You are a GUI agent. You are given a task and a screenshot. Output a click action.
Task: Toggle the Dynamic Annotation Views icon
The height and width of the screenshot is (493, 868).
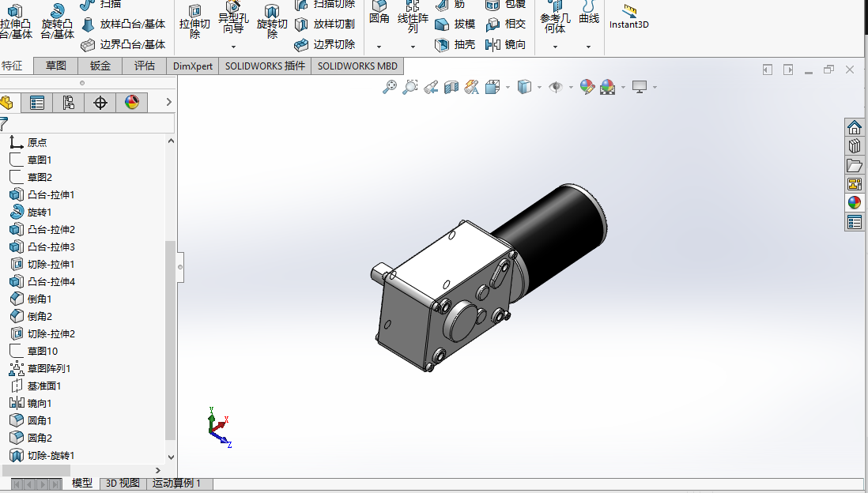tap(472, 87)
